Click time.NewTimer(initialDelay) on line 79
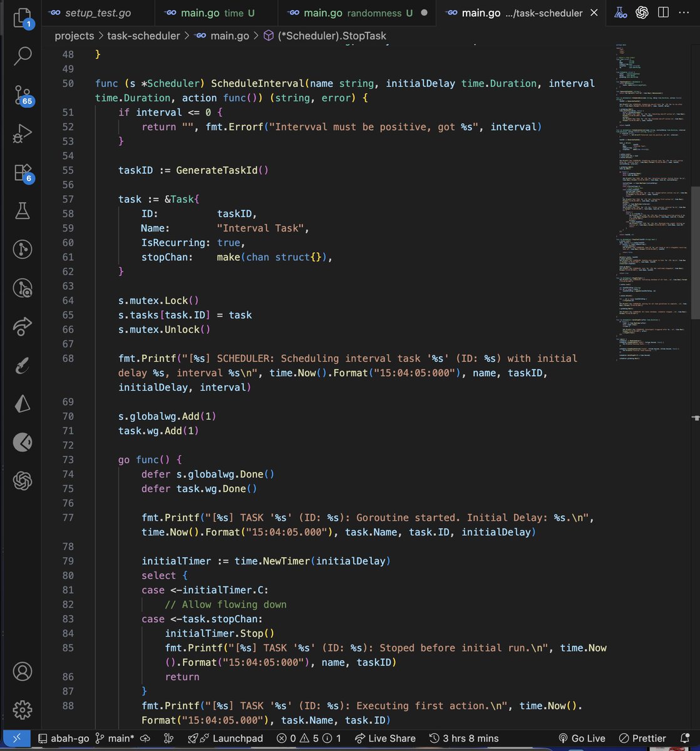The image size is (700, 751). pyautogui.click(x=312, y=561)
